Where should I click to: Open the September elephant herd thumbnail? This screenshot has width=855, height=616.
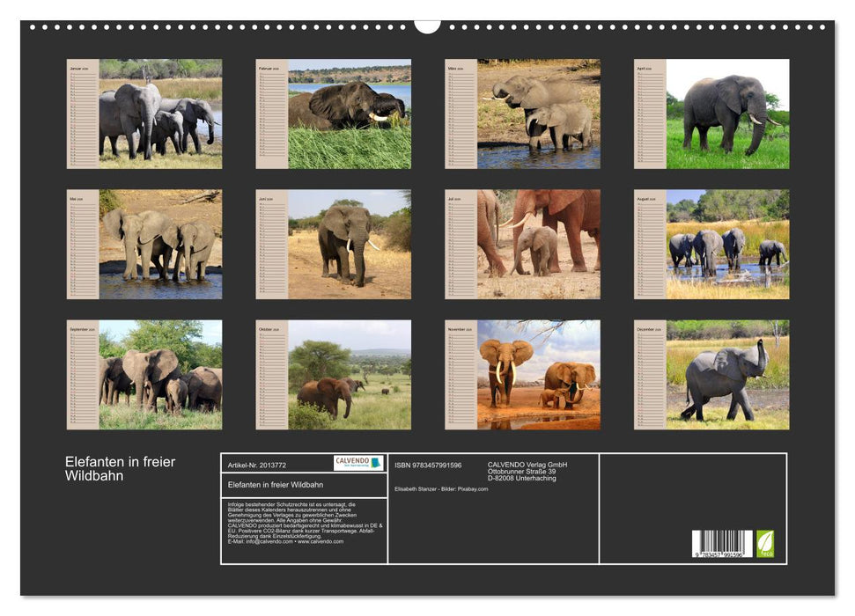click(x=159, y=374)
